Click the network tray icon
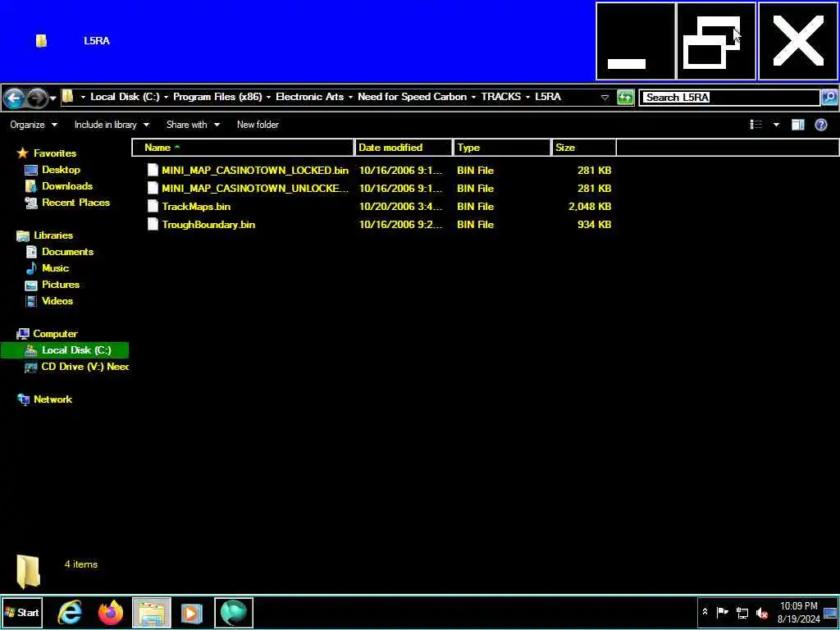Viewport: 840px width, 630px height. pyautogui.click(x=742, y=613)
